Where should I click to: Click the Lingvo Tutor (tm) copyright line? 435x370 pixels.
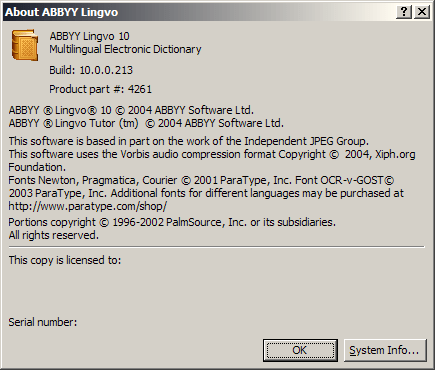(146, 123)
